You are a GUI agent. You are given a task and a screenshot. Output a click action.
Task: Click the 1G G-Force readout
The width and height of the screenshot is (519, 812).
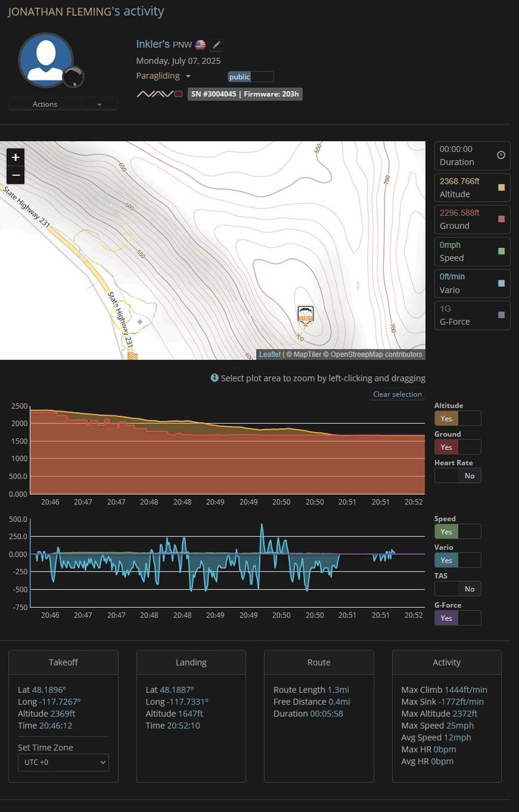coord(471,315)
